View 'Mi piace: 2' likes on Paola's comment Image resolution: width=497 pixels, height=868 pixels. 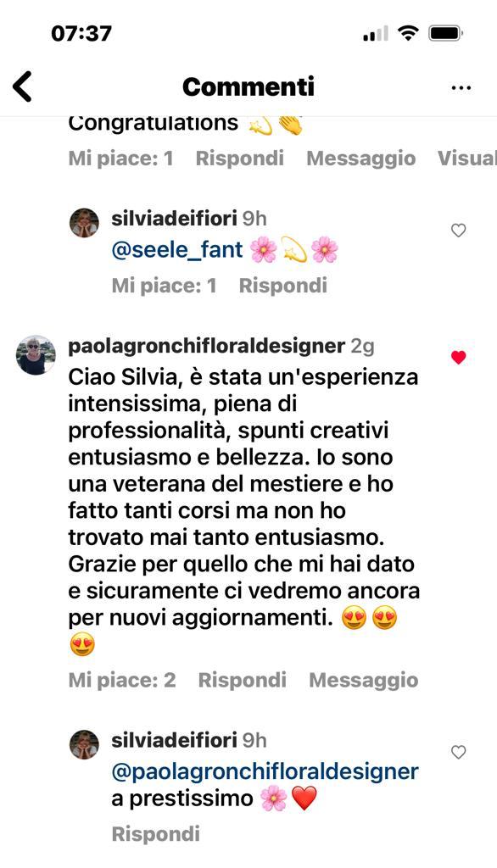tap(122, 681)
